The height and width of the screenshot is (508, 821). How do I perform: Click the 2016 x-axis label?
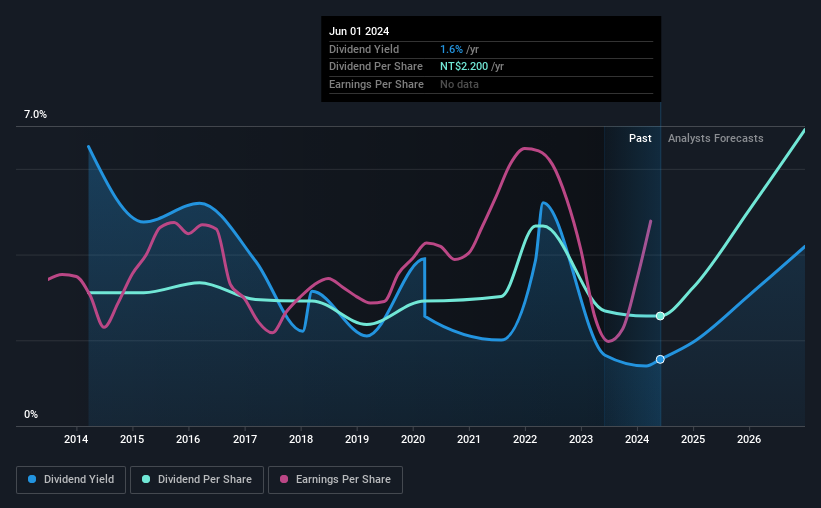coord(188,439)
